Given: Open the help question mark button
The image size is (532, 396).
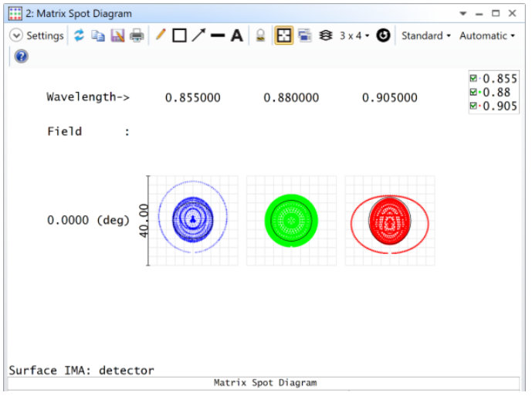Looking at the screenshot, I should click(x=21, y=56).
